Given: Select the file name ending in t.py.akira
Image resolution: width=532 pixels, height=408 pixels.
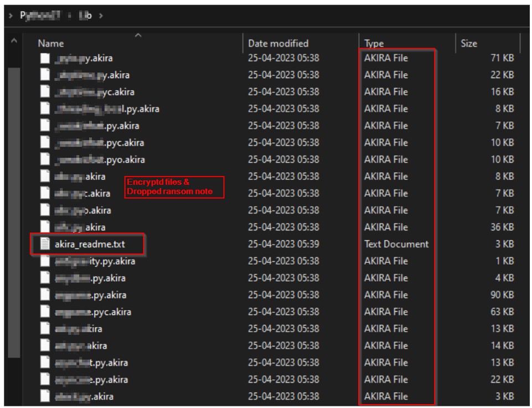Looking at the screenshot, I should point(91,363).
